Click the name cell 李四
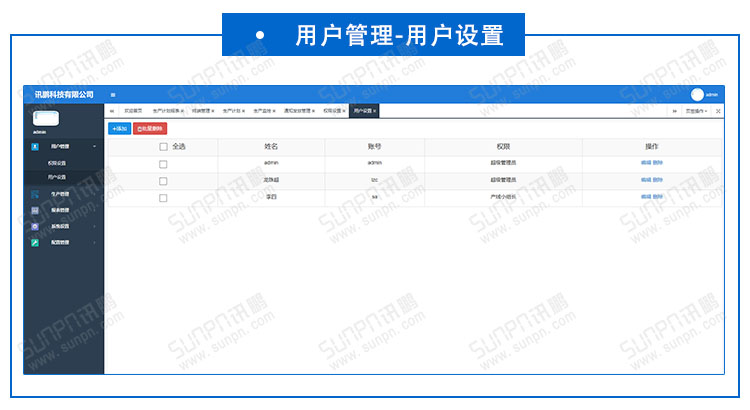 click(x=271, y=197)
